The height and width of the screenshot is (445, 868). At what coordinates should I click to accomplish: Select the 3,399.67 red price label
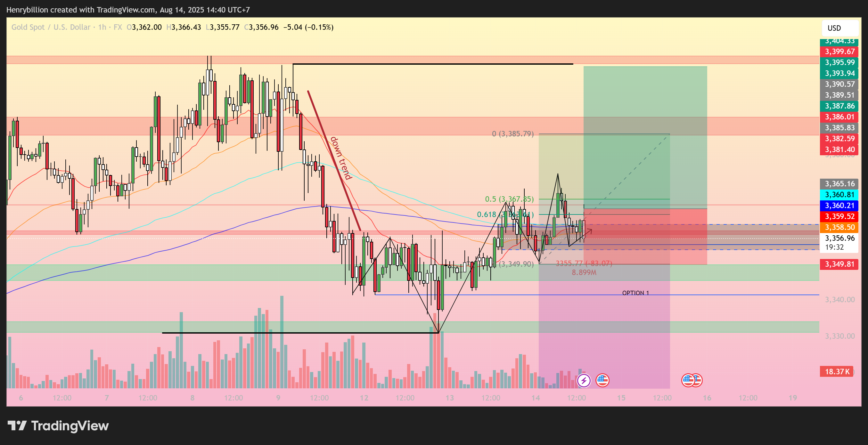[x=839, y=52]
